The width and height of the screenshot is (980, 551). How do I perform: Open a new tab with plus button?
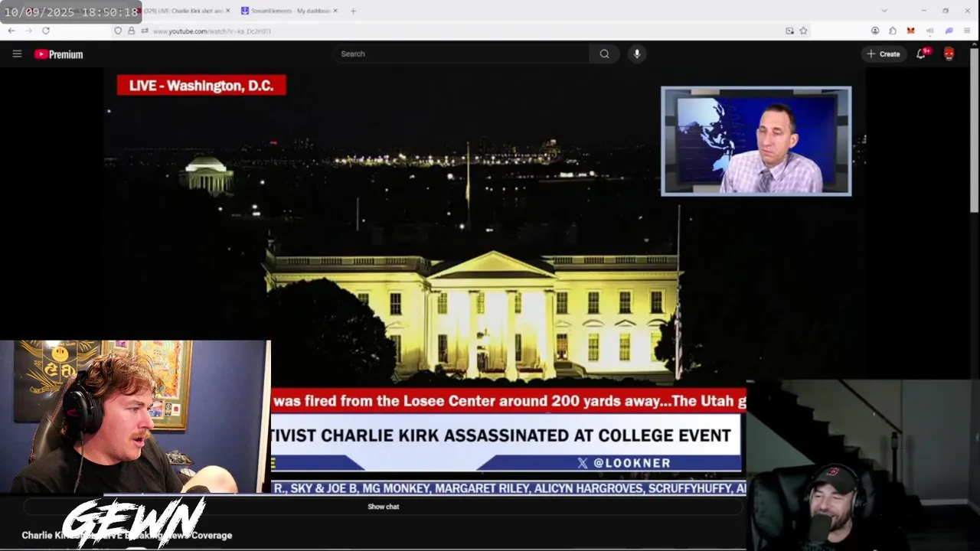(x=353, y=11)
